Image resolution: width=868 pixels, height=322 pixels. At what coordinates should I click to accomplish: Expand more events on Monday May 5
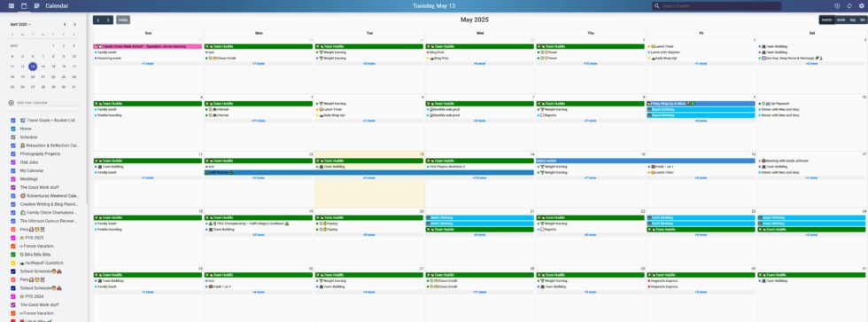(x=259, y=121)
